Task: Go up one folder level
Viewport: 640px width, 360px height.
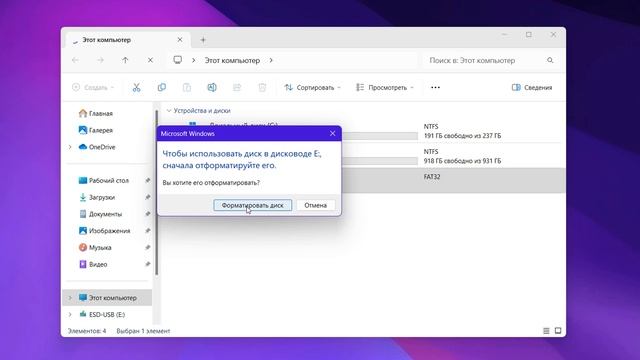Action: click(125, 60)
